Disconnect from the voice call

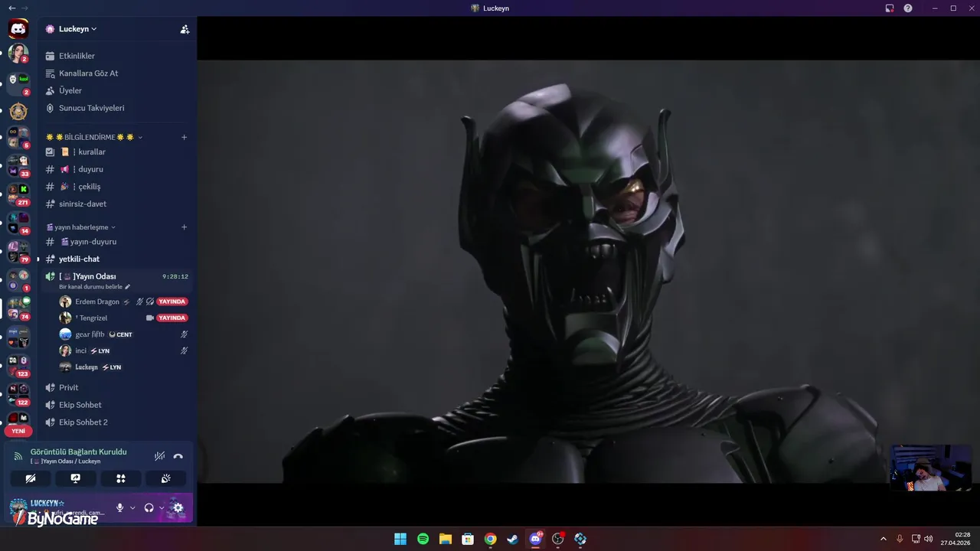178,456
